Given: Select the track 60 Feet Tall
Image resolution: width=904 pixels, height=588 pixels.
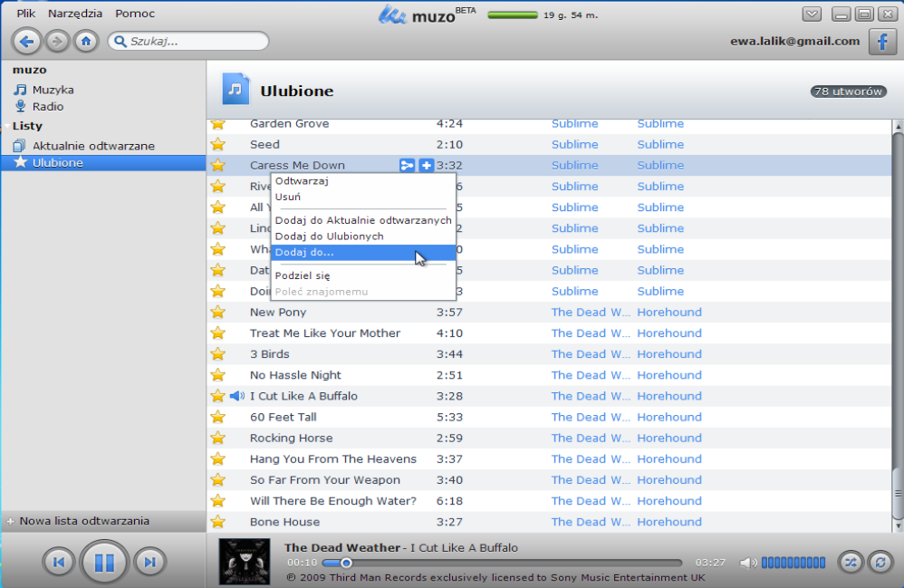Looking at the screenshot, I should 284,418.
